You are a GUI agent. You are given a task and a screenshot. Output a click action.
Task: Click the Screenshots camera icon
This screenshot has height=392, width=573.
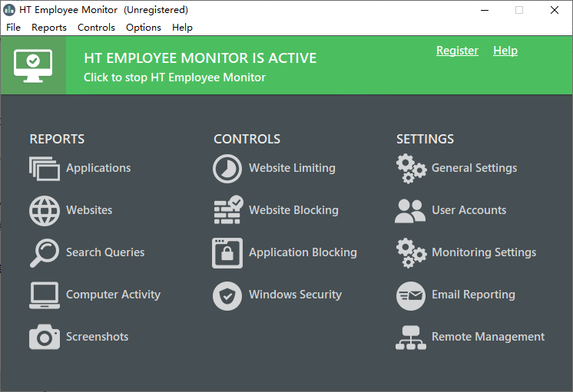click(45, 337)
